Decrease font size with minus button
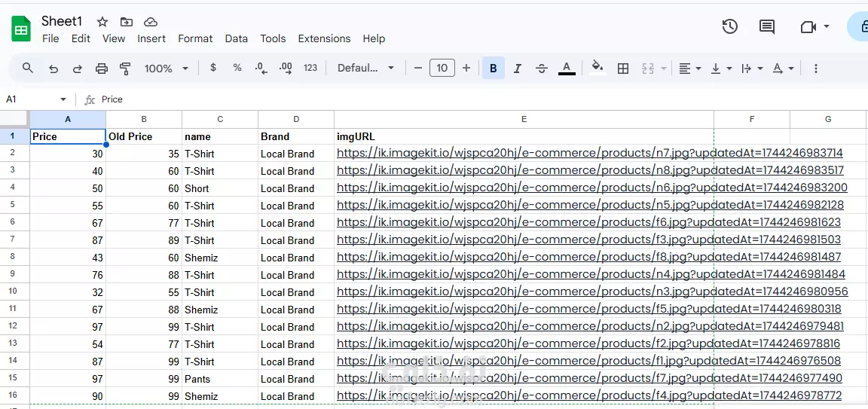This screenshot has height=409, width=868. 418,68
